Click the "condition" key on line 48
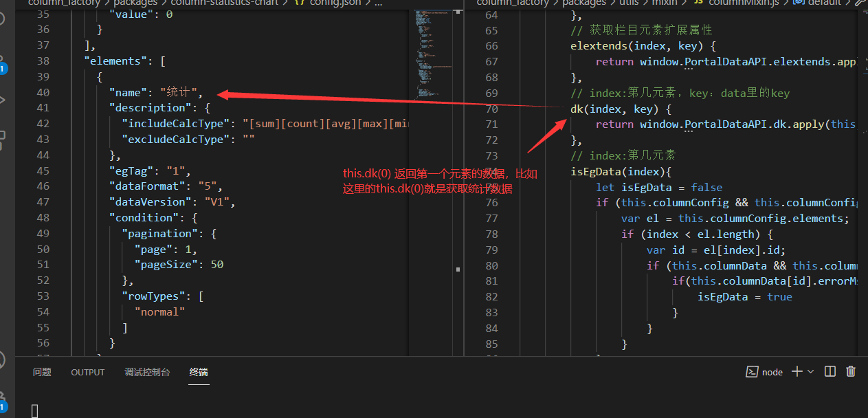 [144, 218]
